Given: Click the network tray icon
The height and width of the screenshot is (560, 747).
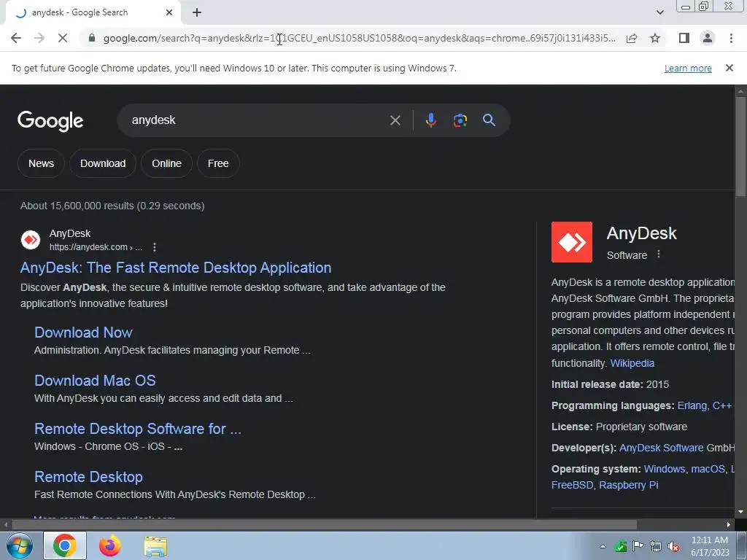Looking at the screenshot, I should pos(656,547).
